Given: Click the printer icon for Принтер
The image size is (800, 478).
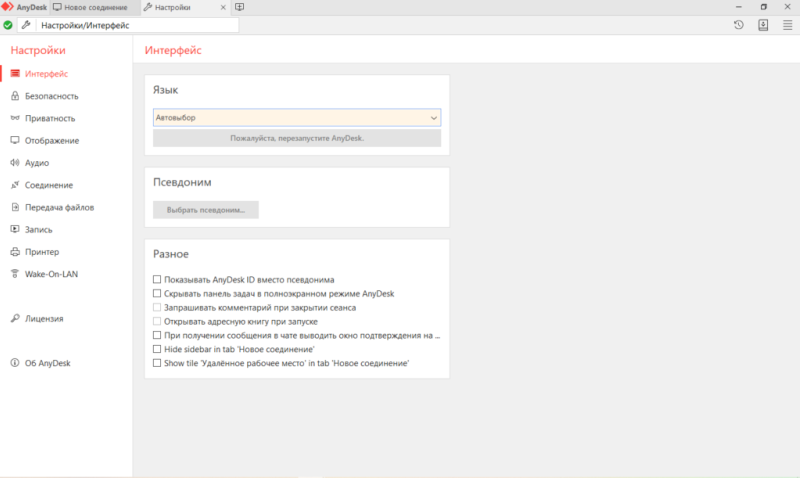Looking at the screenshot, I should [15, 251].
